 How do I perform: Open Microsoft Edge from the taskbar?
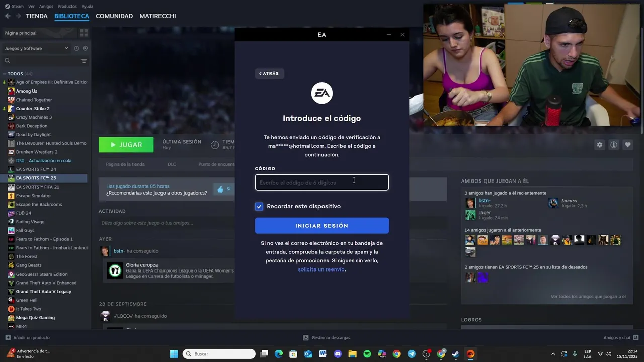[279, 354]
